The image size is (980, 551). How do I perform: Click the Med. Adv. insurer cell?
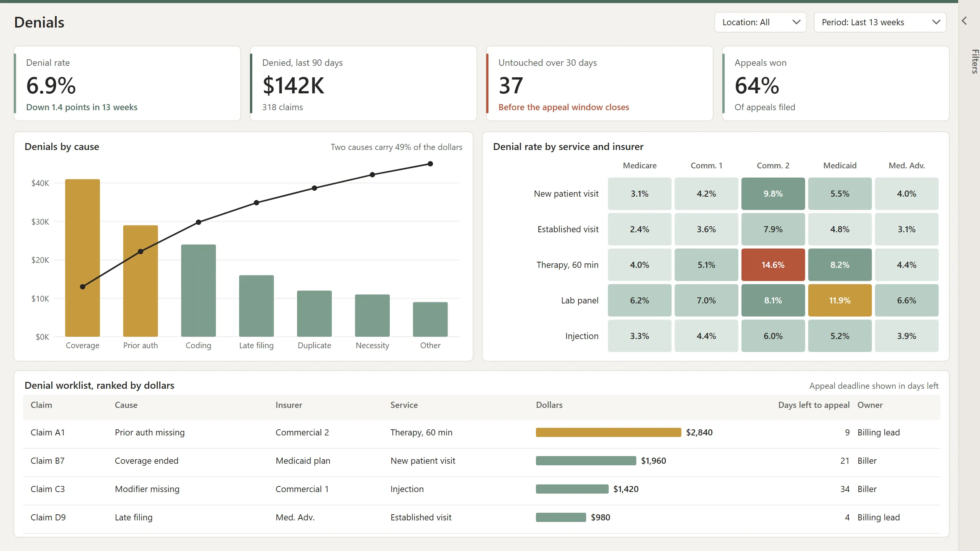295,517
